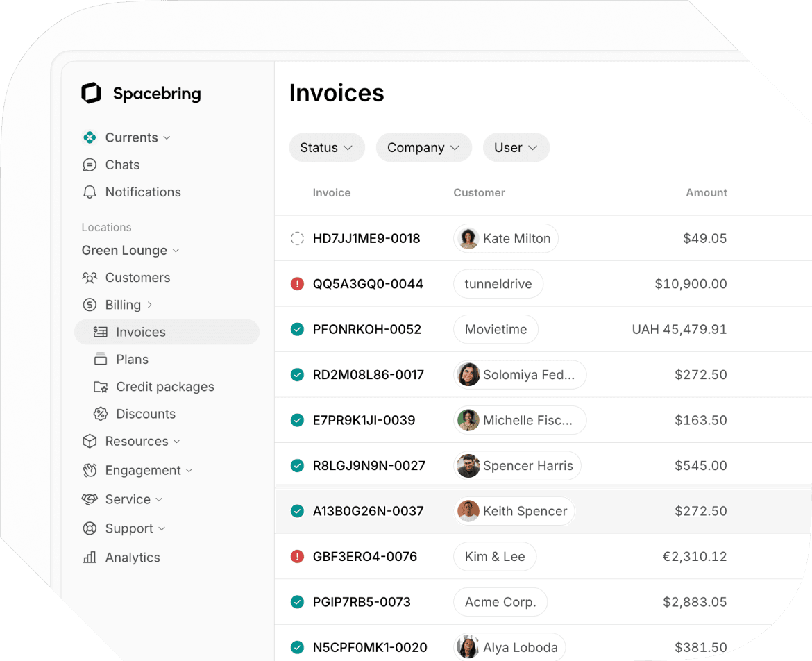Click the Analytics bar chart icon

click(x=90, y=558)
